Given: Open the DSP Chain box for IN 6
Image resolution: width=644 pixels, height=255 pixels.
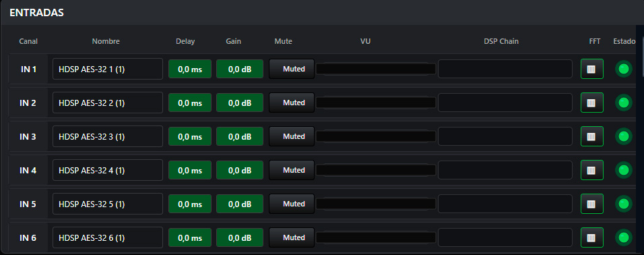Looking at the screenshot, I should [505, 237].
